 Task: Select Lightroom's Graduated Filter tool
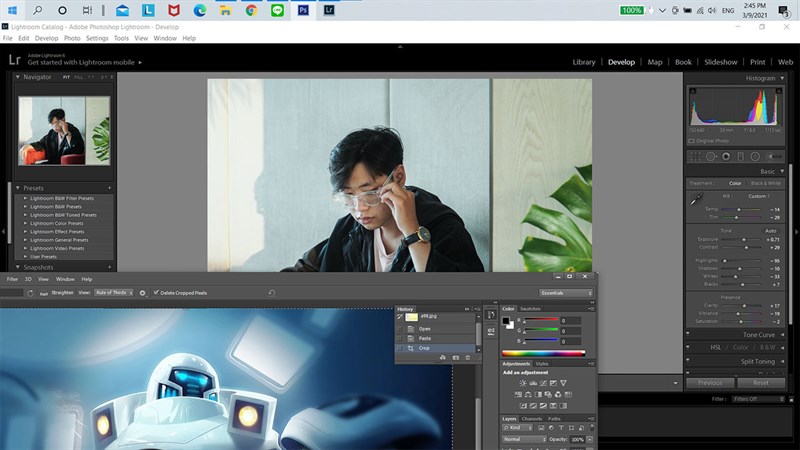[x=741, y=157]
